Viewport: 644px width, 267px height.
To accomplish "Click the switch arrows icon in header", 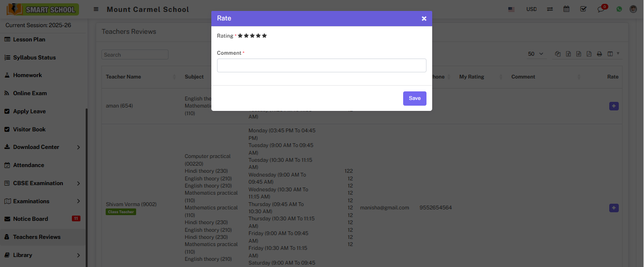I will click(550, 9).
